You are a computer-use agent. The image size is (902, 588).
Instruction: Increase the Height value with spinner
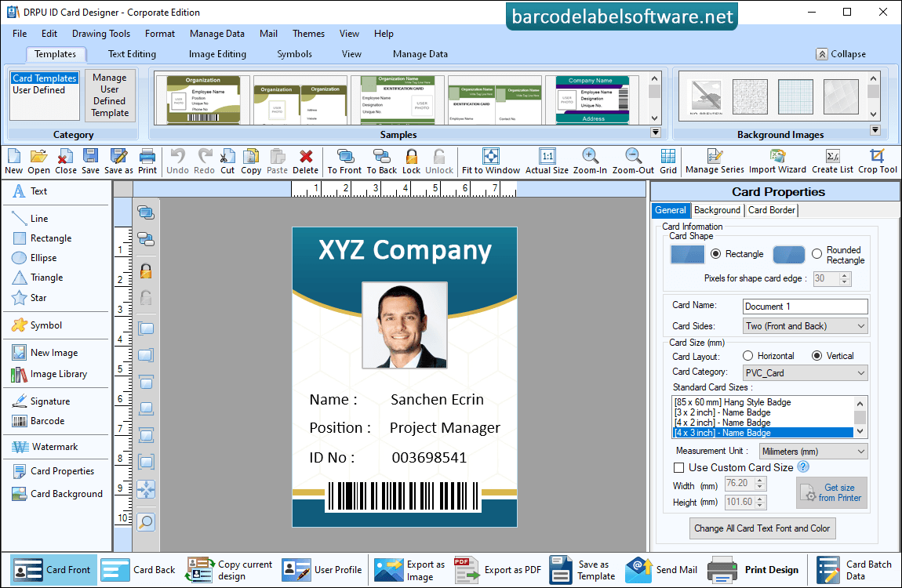coord(760,499)
